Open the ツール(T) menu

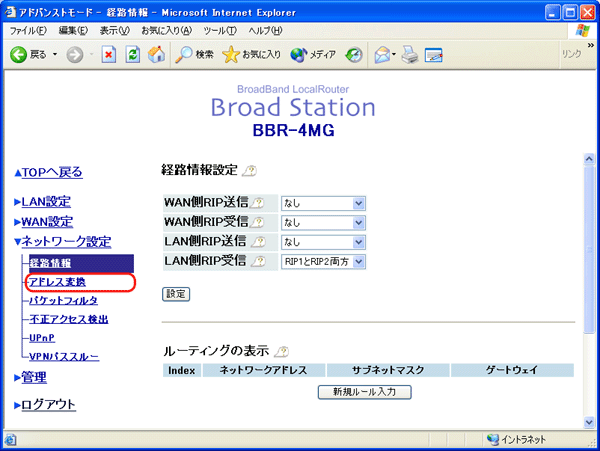pos(220,31)
